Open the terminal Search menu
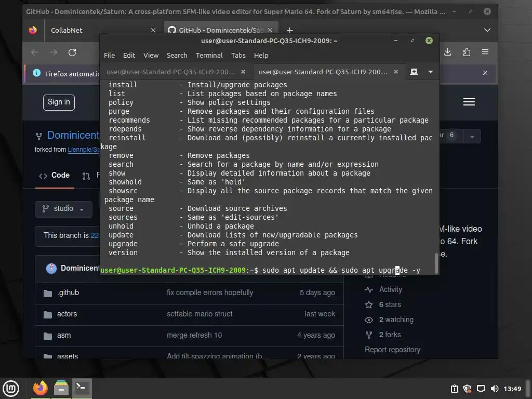The image size is (532, 399). click(x=177, y=55)
